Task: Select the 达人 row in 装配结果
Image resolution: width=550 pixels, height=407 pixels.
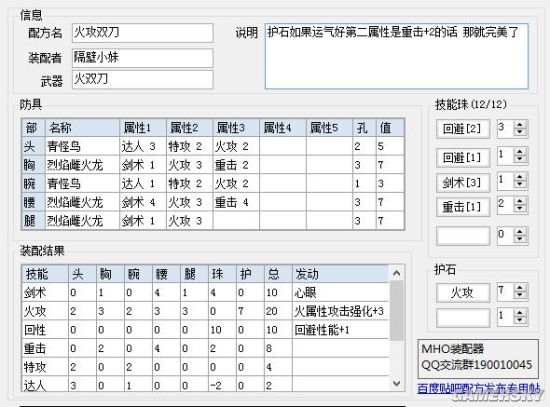Action: pos(206,385)
